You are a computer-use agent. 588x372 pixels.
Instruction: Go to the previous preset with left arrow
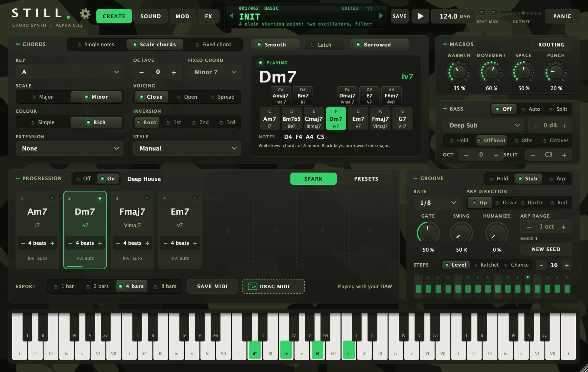231,16
